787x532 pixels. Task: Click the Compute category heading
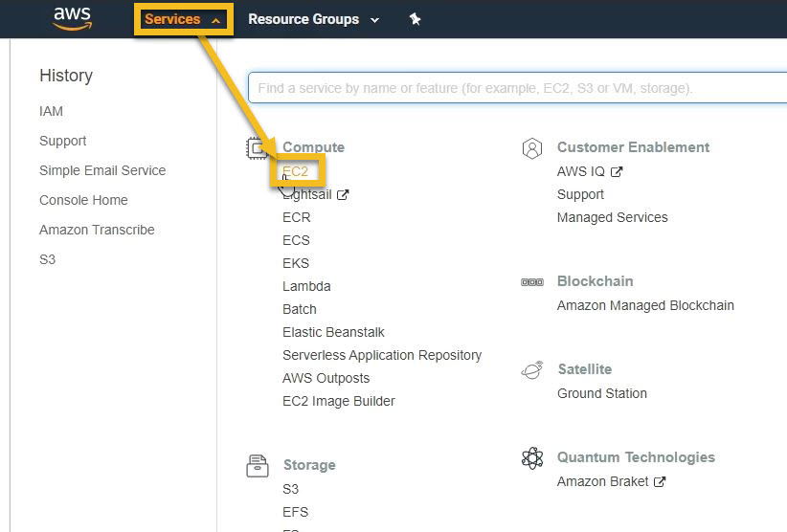[314, 147]
